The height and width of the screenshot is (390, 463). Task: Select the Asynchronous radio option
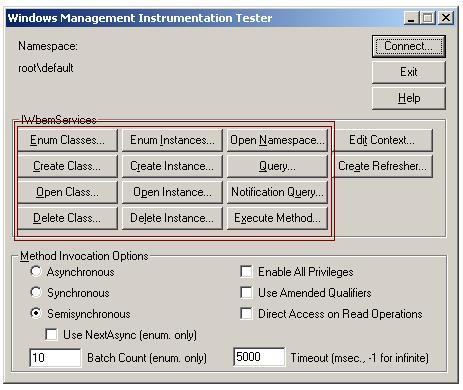click(x=36, y=271)
